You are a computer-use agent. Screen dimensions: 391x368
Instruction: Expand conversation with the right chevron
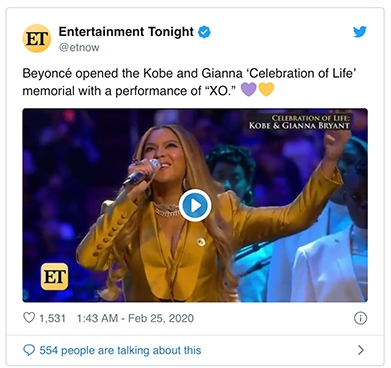[x=361, y=350]
